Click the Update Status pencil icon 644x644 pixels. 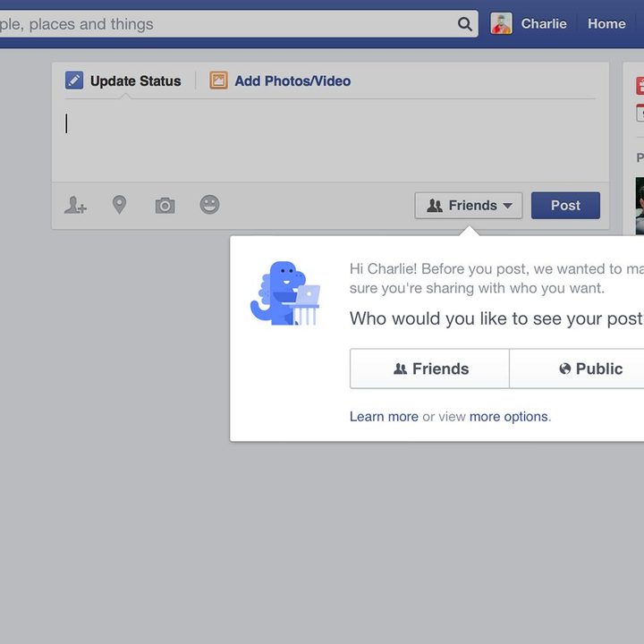pos(74,80)
